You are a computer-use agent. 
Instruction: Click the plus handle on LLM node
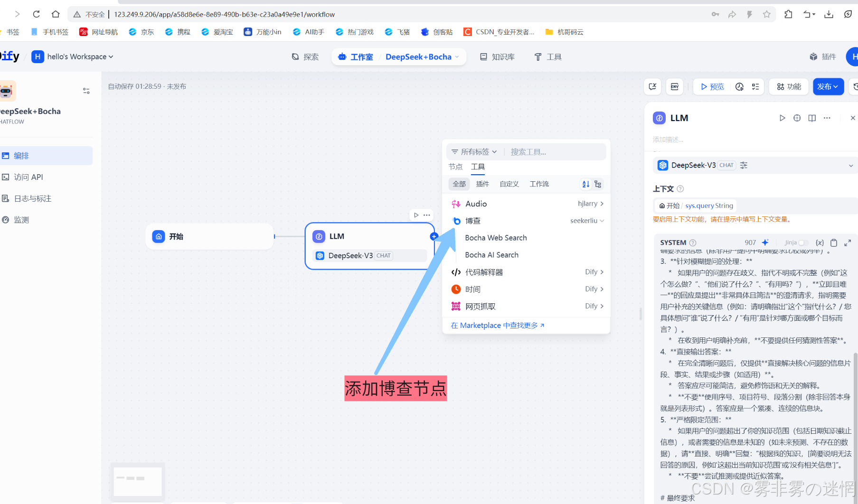click(434, 236)
